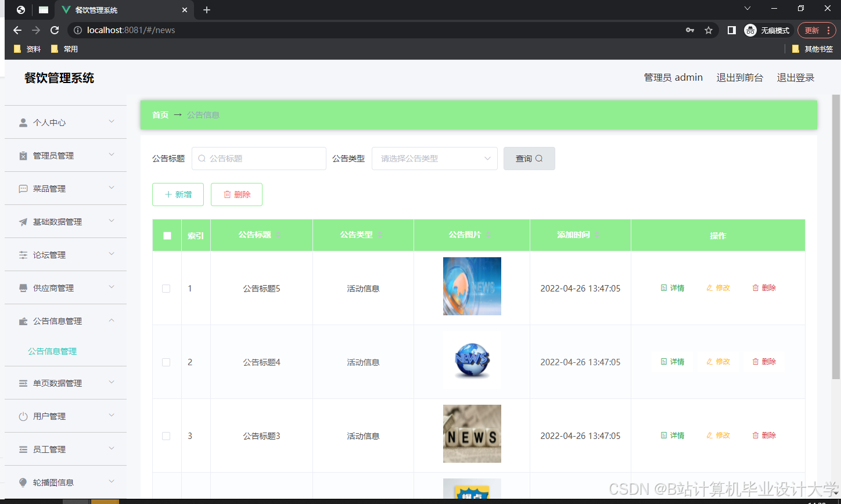The width and height of the screenshot is (841, 504).
Task: Expand the 供应商管理 menu chevron
Action: (x=112, y=287)
